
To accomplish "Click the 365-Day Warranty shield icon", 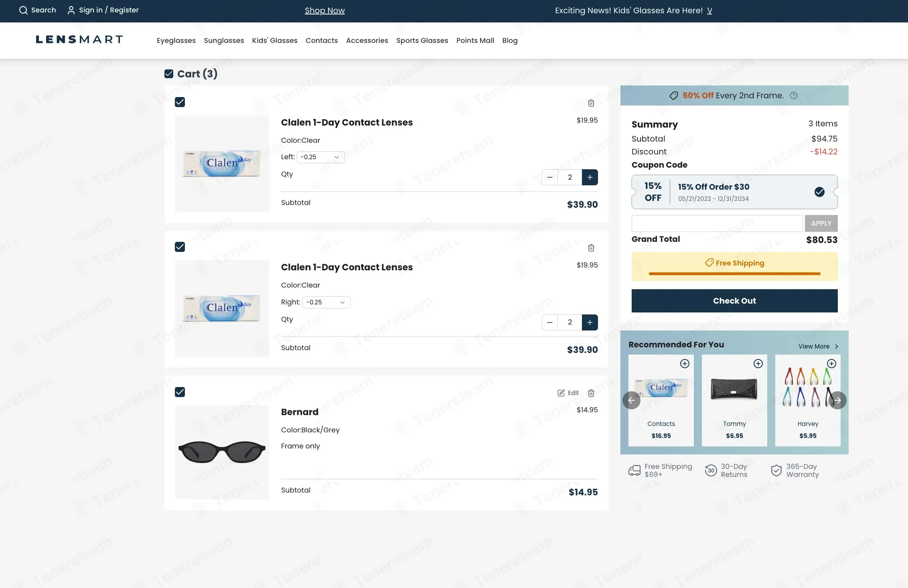I will click(776, 470).
